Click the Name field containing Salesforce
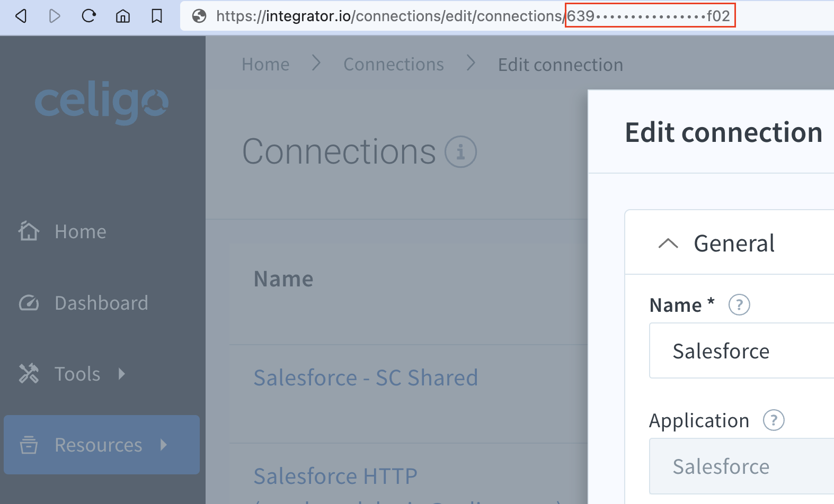The image size is (834, 504). click(742, 350)
